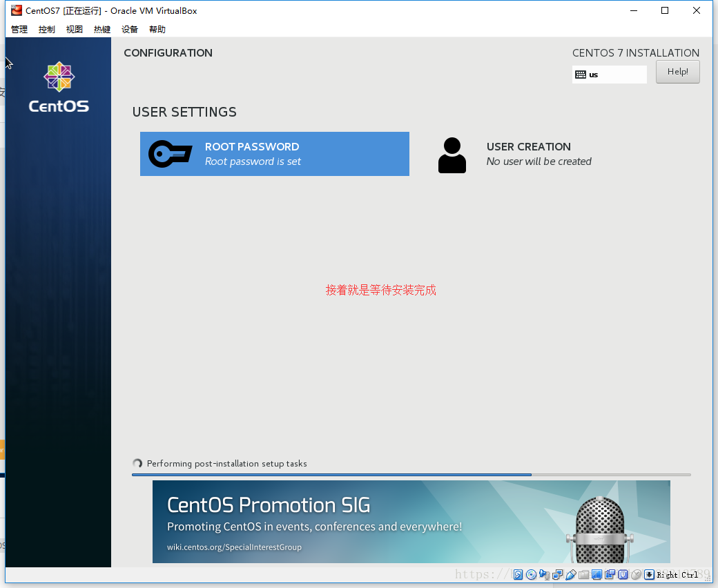Click the audio status icon
Image resolution: width=718 pixels, height=588 pixels.
tap(544, 575)
